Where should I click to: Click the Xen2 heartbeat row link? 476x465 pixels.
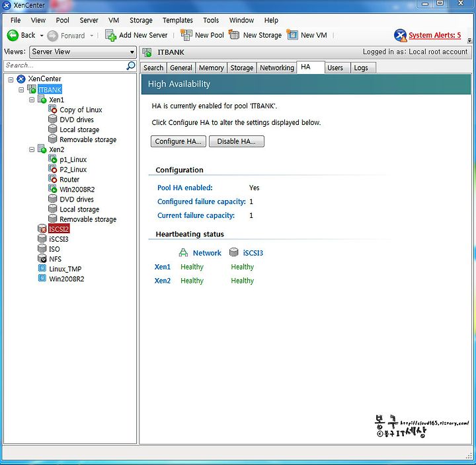coord(163,281)
